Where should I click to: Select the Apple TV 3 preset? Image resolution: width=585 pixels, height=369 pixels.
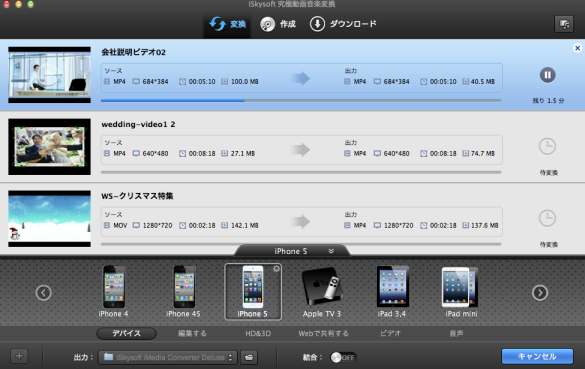point(322,291)
